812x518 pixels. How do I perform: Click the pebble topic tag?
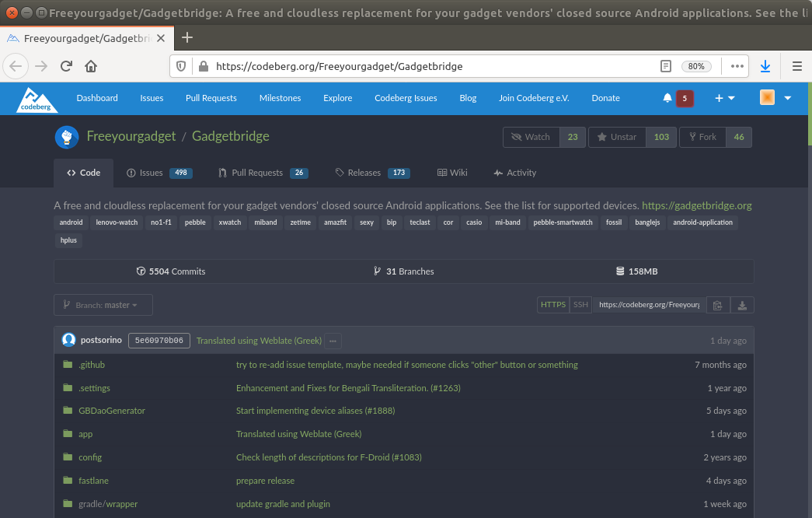coord(195,222)
